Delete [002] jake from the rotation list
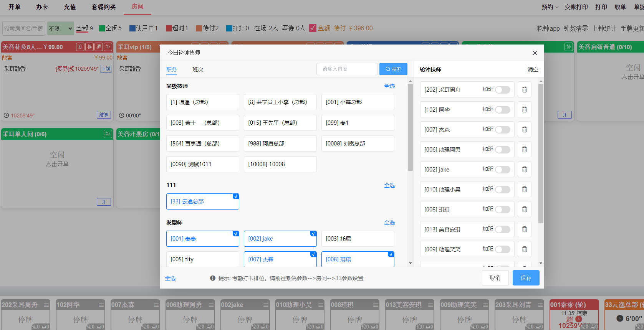The width and height of the screenshot is (644, 330). (524, 170)
